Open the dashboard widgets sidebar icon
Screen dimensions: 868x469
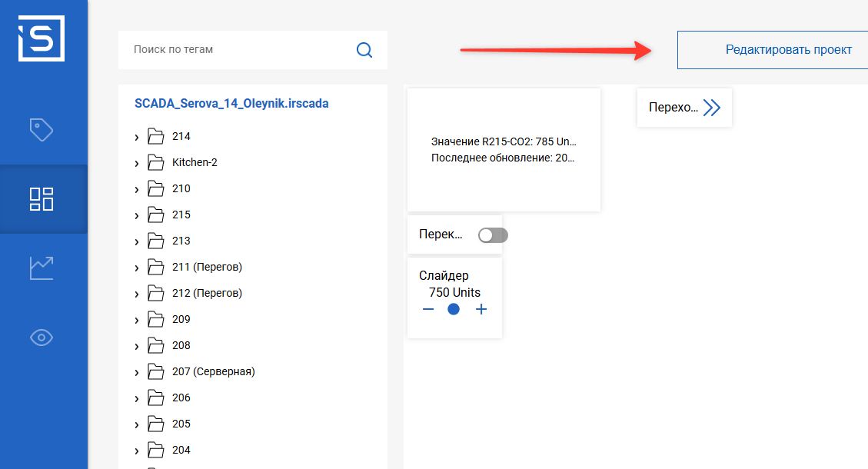coord(42,198)
